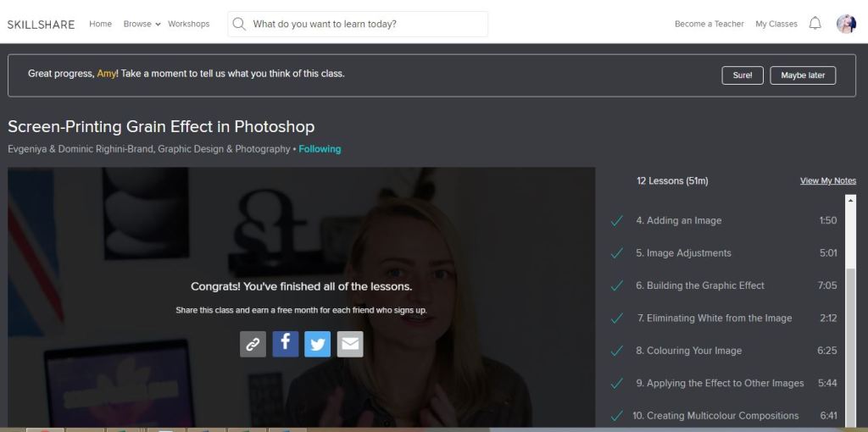
Task: Share class via email envelope icon
Action: 349,344
